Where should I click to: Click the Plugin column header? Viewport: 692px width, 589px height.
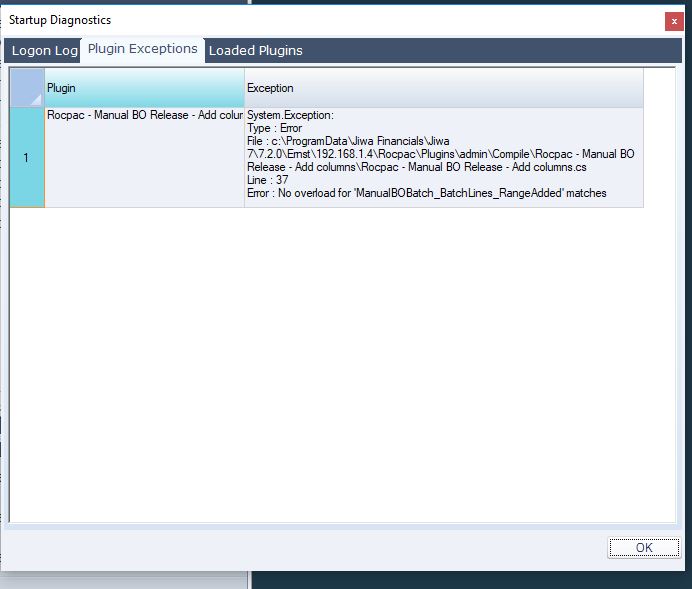(x=144, y=88)
